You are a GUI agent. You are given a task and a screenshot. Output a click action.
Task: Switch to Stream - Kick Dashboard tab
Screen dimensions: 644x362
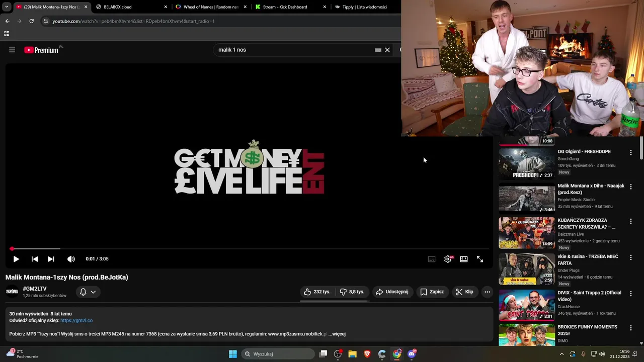coord(290,7)
